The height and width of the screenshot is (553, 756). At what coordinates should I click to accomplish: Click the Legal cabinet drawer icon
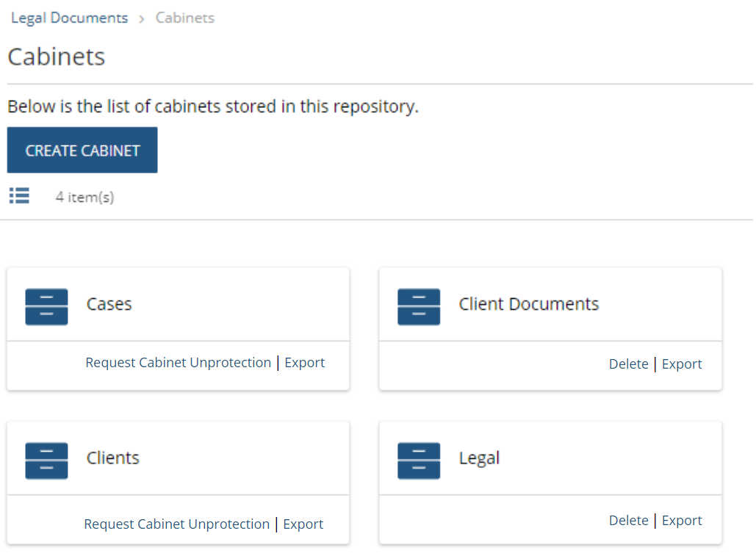pyautogui.click(x=419, y=460)
